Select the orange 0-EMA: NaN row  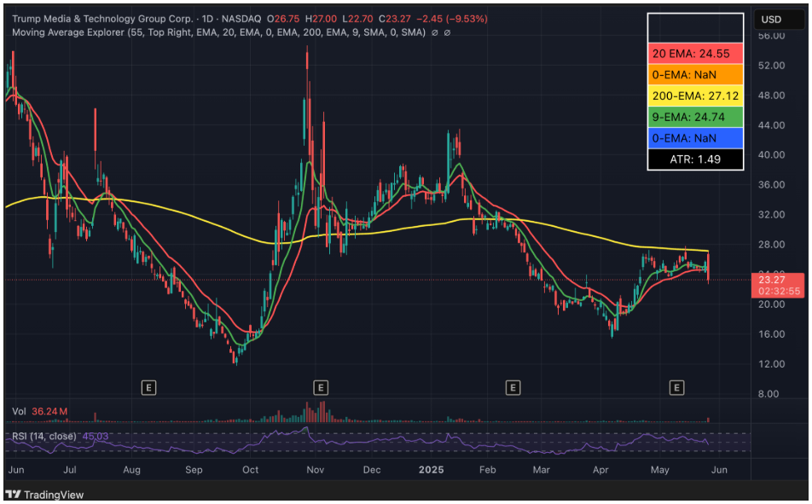(695, 74)
